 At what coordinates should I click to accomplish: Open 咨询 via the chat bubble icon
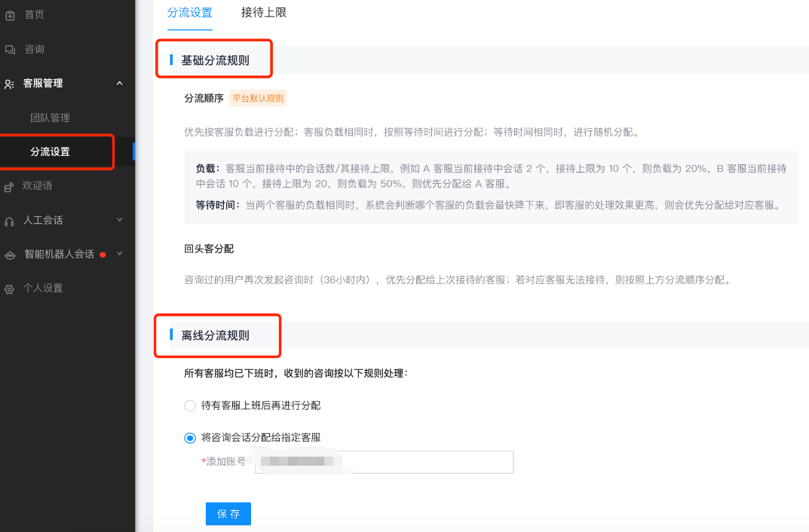[x=10, y=48]
